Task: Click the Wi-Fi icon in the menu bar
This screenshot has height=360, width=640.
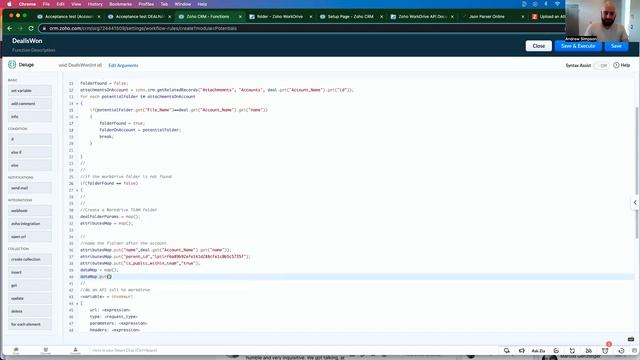Action: tap(558, 4)
